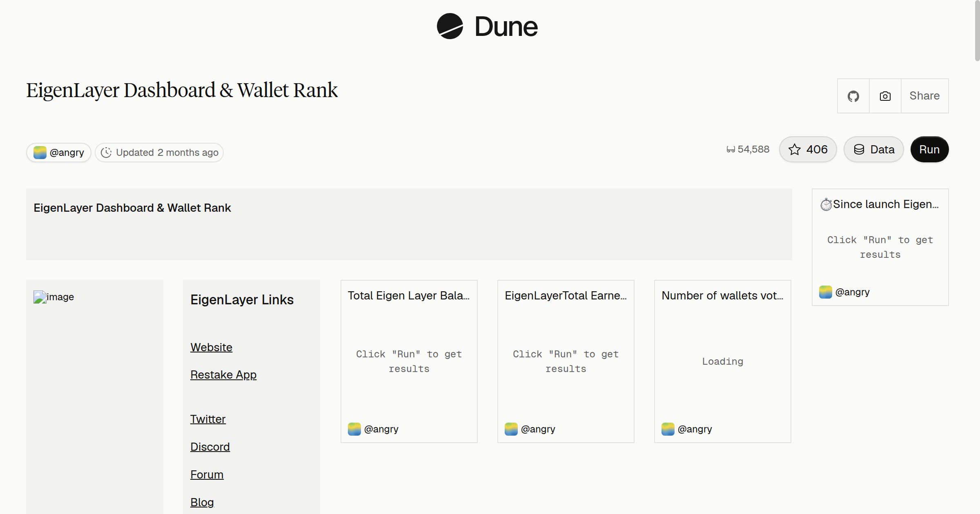Open the @angry author chip under title

click(59, 153)
